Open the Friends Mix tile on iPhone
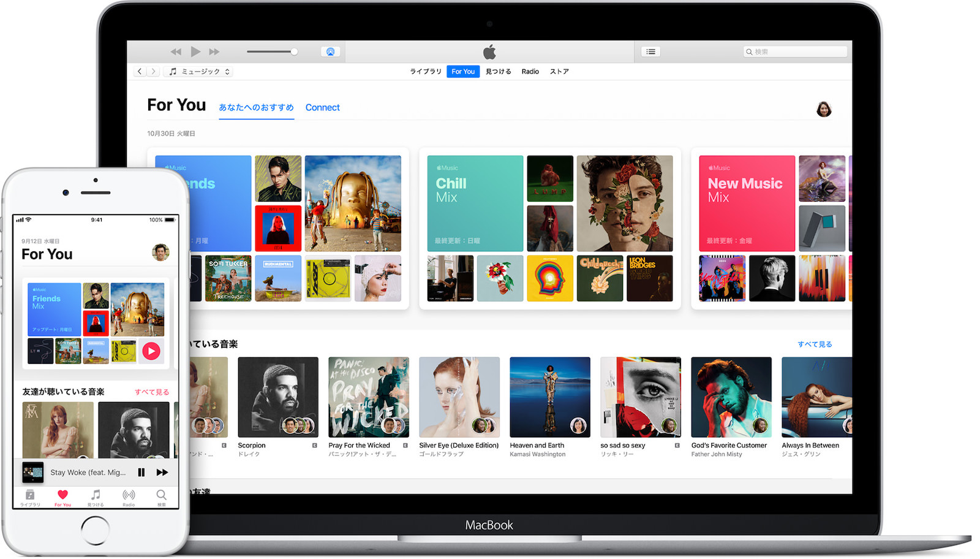This screenshot has height=559, width=980. pyautogui.click(x=55, y=309)
